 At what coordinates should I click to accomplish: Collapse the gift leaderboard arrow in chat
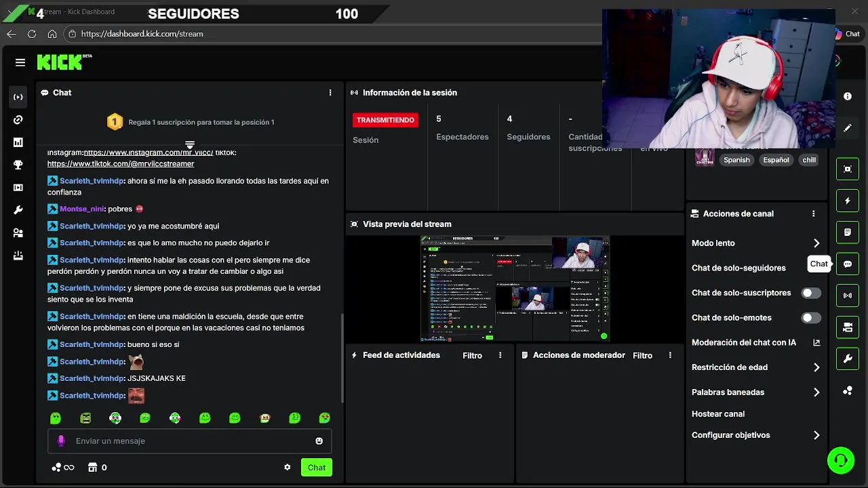190,145
